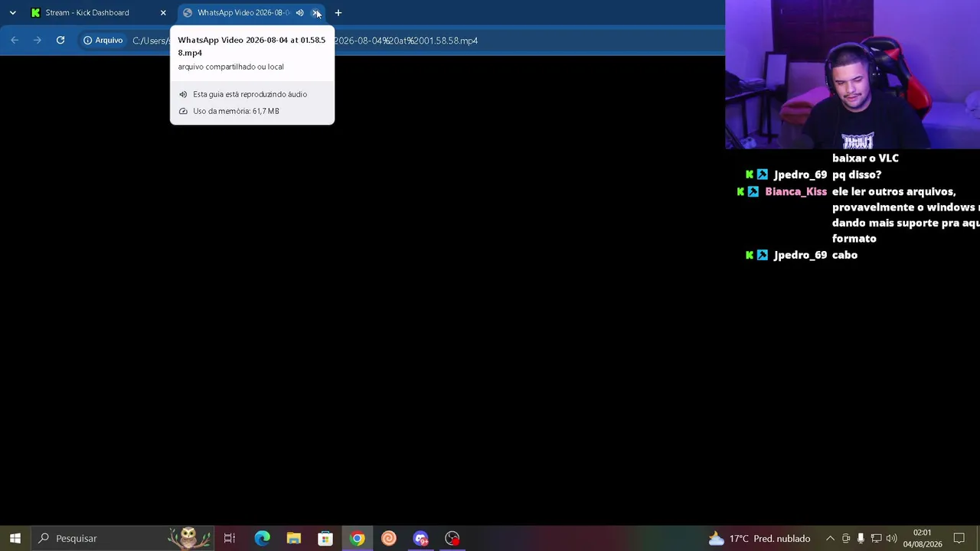980x551 pixels.
Task: Click the camera tray icon
Action: coord(846,538)
